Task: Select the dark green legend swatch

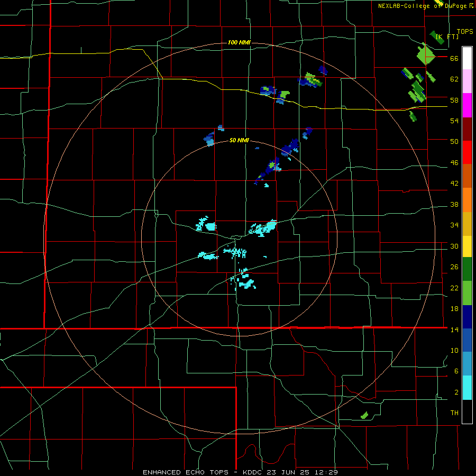Action: (467, 269)
